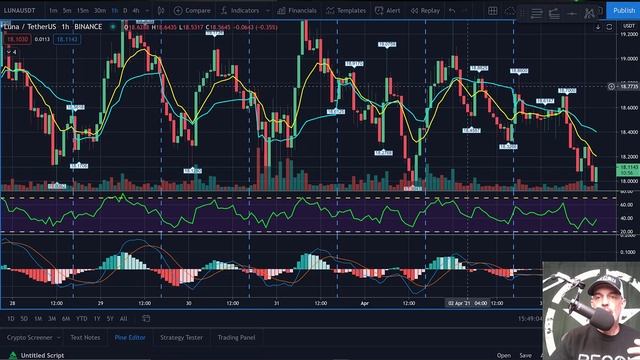Expand the timeframe interval dropdown
The height and width of the screenshot is (360, 640).
pos(147,11)
